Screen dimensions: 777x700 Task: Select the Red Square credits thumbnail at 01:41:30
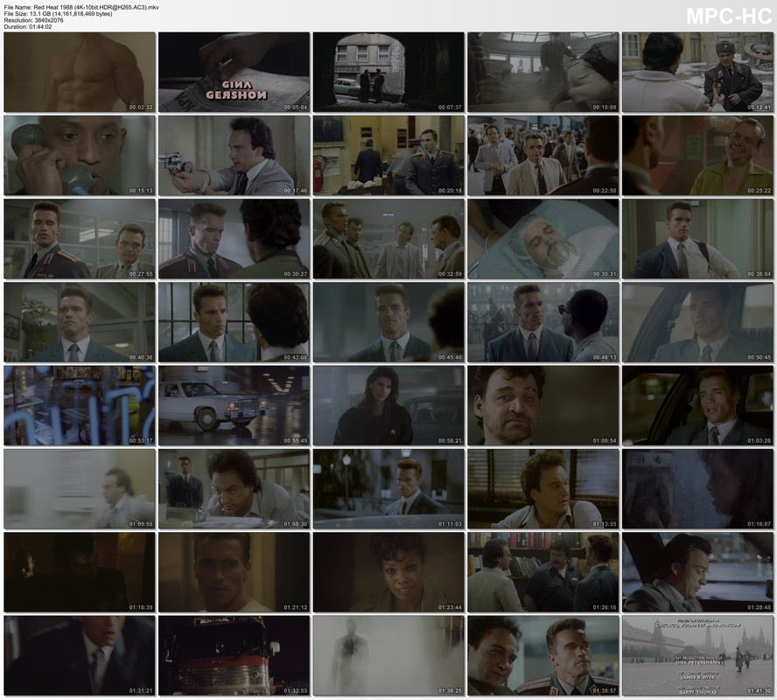coord(697,654)
